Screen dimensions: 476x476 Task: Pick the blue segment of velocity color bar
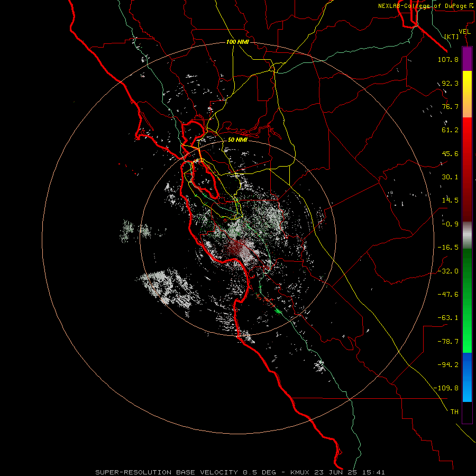coord(467,377)
